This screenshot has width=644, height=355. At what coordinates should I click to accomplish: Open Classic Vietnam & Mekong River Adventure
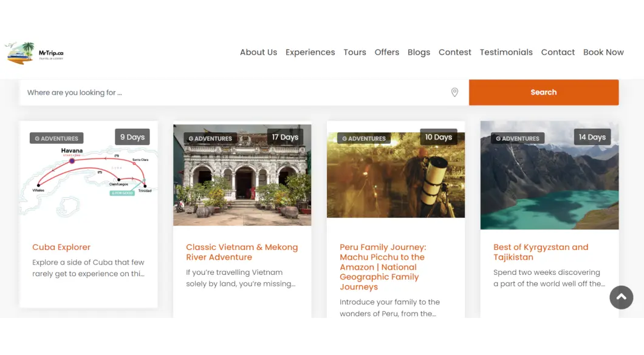pyautogui.click(x=242, y=252)
